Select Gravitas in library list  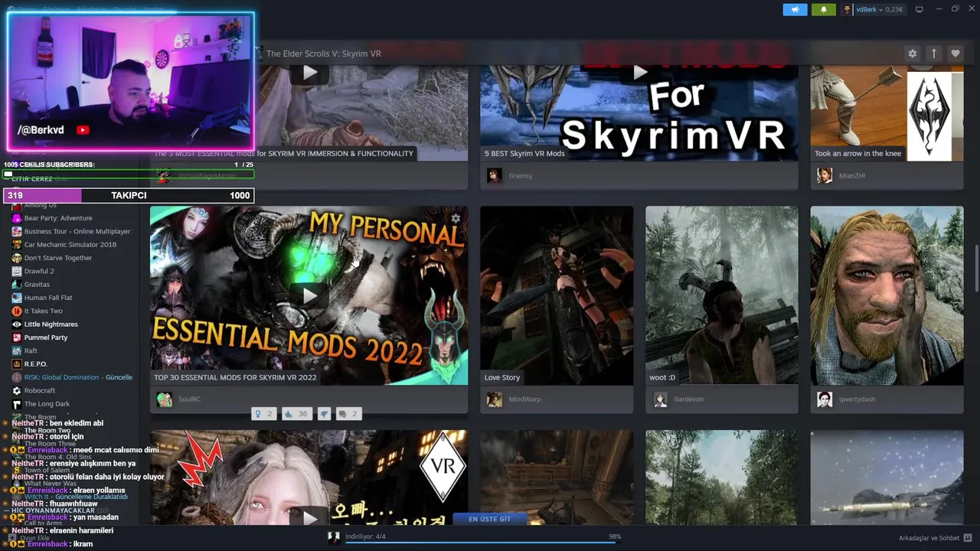click(x=37, y=285)
